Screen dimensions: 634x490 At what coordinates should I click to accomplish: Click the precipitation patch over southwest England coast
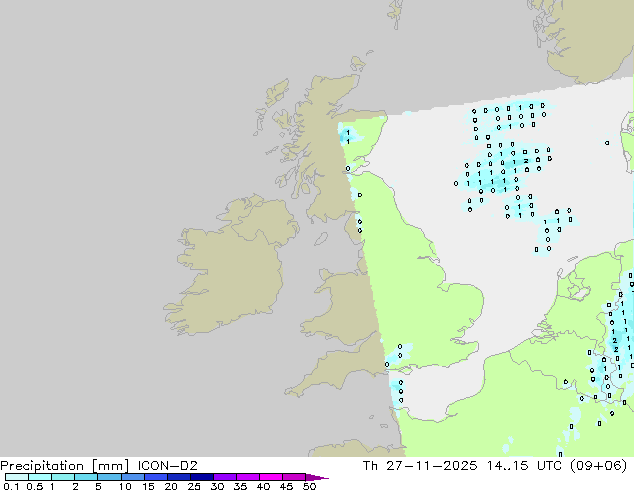point(398,354)
